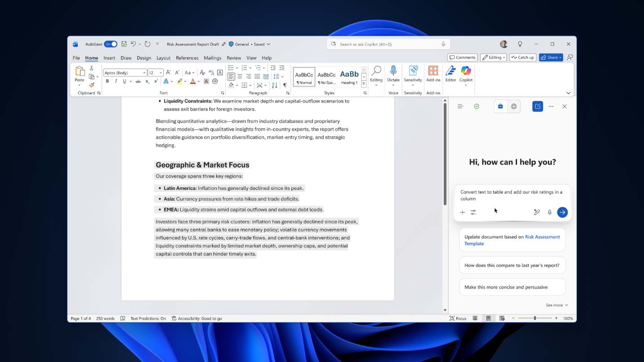The height and width of the screenshot is (362, 644).
Task: Toggle underline formatting
Action: tap(125, 81)
